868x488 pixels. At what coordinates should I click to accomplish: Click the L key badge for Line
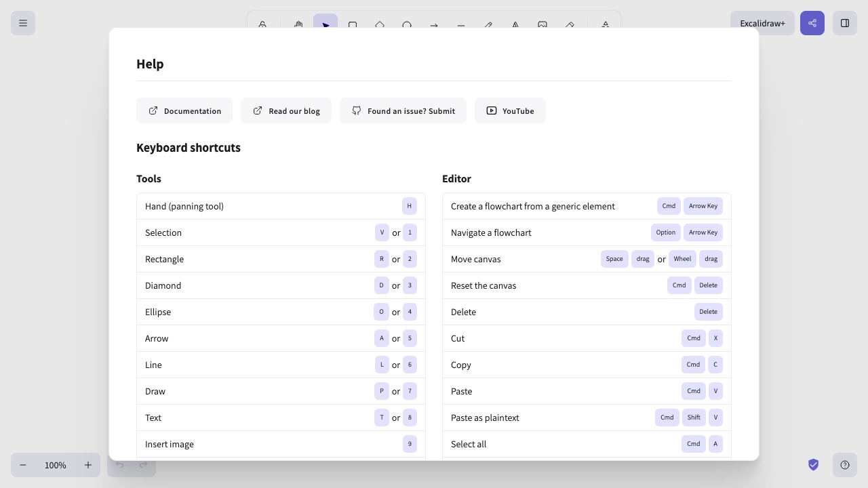(382, 365)
